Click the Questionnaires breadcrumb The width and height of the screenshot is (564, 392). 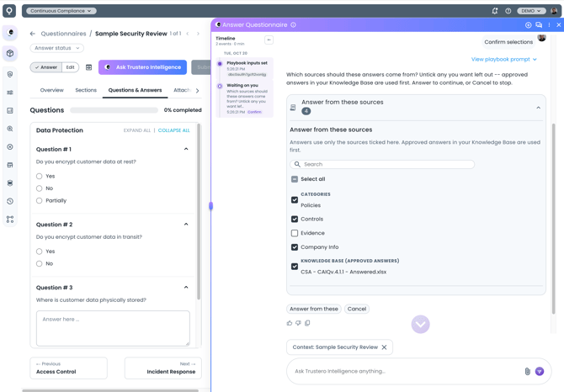63,34
